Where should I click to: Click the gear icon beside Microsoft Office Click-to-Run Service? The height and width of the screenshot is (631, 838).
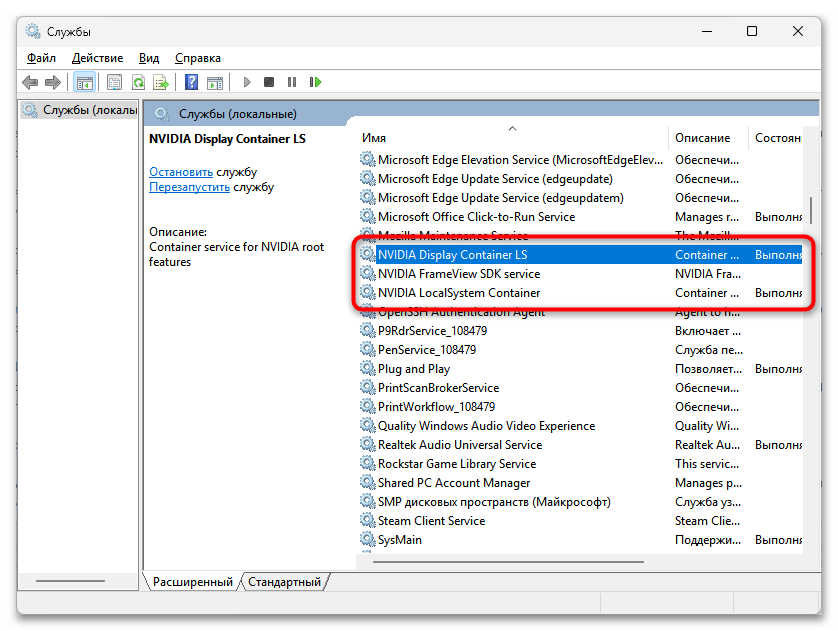pos(368,217)
